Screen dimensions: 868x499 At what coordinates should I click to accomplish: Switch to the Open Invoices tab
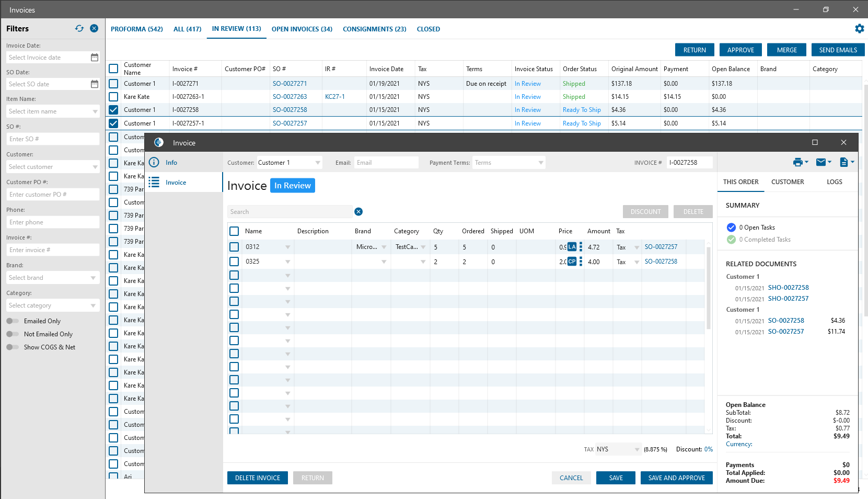coord(302,29)
